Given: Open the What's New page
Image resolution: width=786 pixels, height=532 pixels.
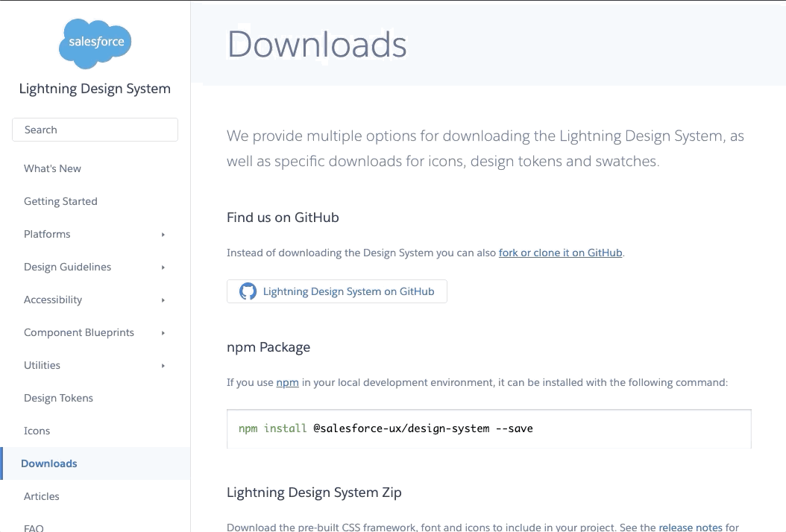Looking at the screenshot, I should (52, 168).
